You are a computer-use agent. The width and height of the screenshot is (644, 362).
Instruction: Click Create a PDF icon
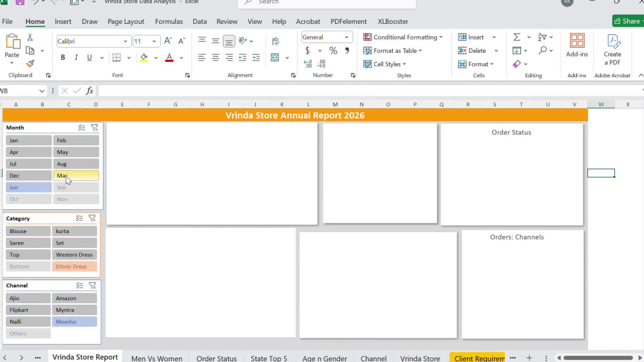click(x=612, y=50)
